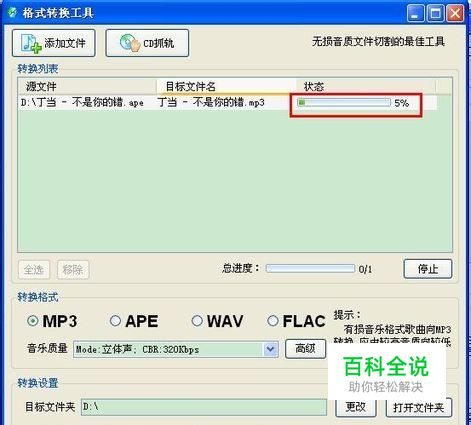The image size is (471, 425).
Task: Click target file name 丁当 - 不是你的错.mp3
Action: [x=211, y=103]
